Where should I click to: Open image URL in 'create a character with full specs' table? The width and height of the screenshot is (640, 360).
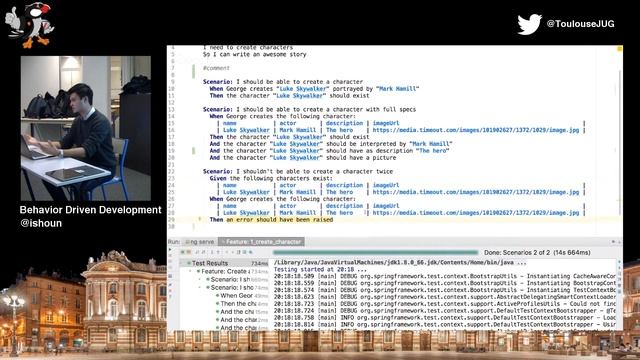tap(476, 130)
